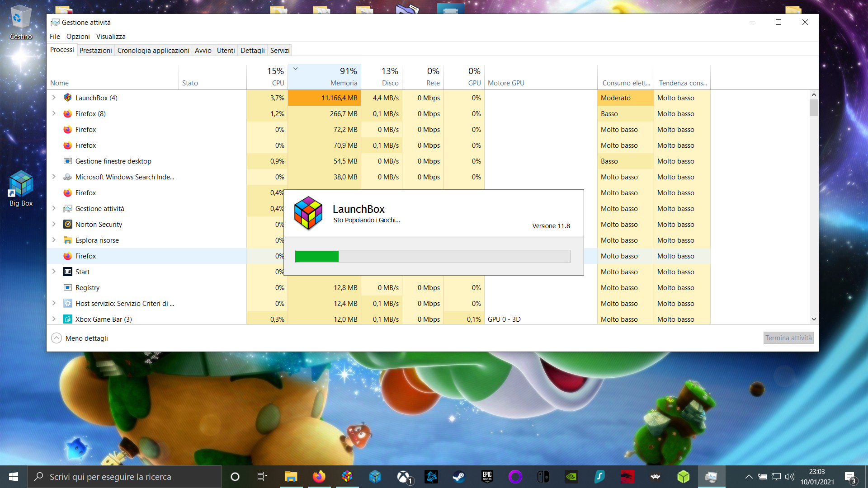The height and width of the screenshot is (488, 868).
Task: Open Cortana circle in taskbar
Action: click(235, 477)
